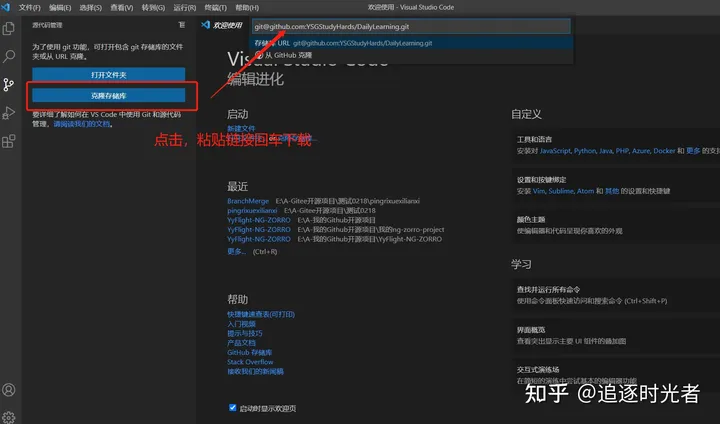The image size is (720, 424).
Task: Click the repository URL input box
Action: [x=411, y=26]
